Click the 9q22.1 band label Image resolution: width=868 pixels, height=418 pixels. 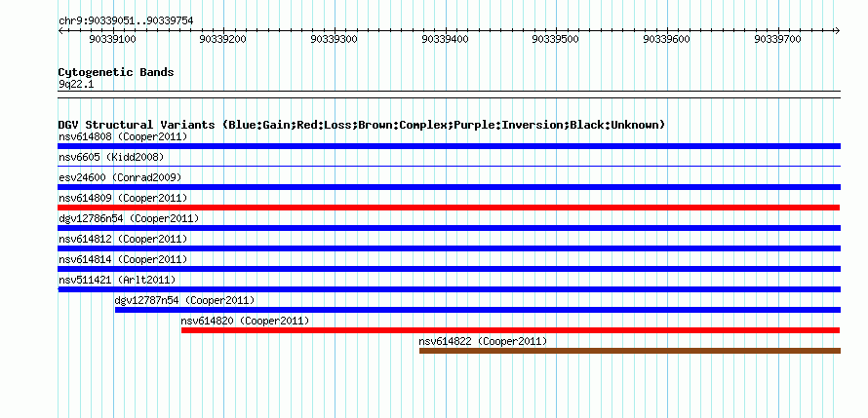pyautogui.click(x=76, y=85)
